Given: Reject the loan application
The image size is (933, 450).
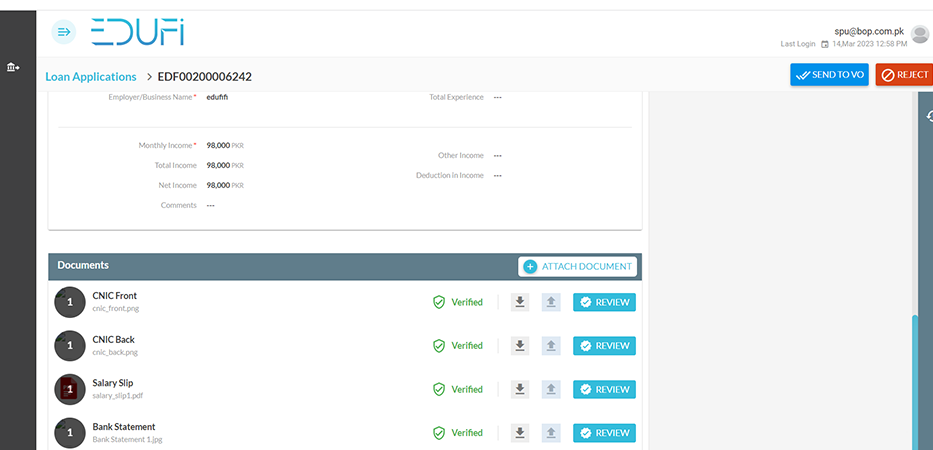Looking at the screenshot, I should [903, 75].
